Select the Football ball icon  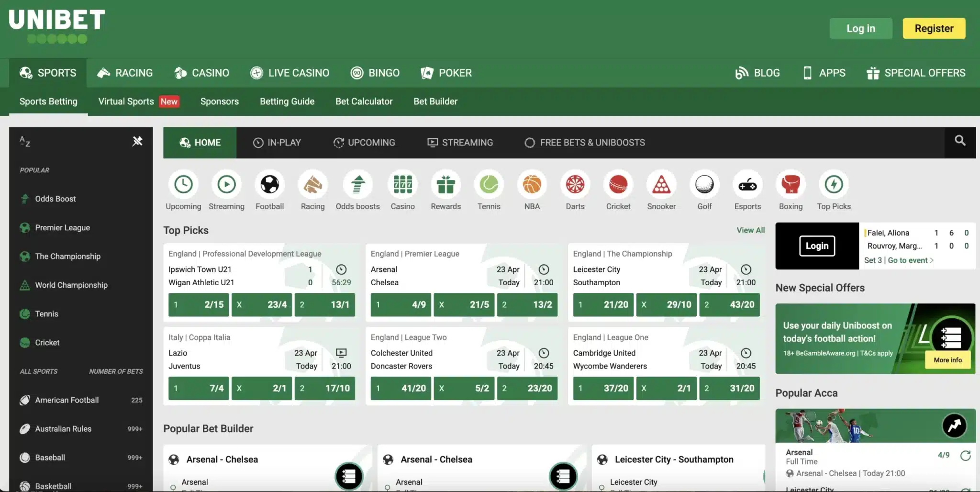(269, 184)
